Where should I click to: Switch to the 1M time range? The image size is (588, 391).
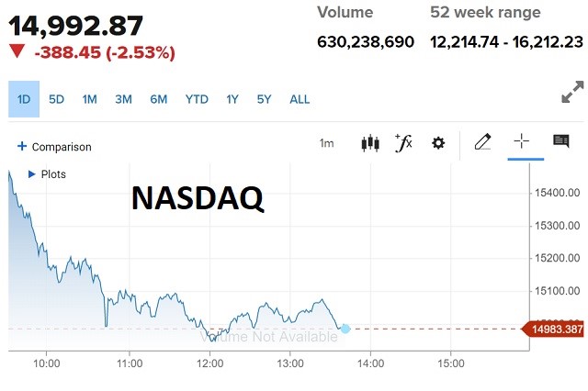89,99
